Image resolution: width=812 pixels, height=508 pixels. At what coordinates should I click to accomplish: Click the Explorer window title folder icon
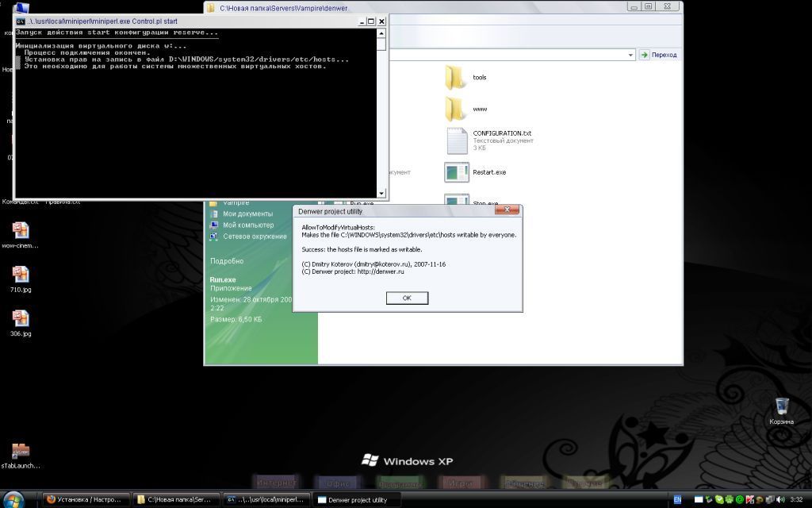(x=211, y=8)
